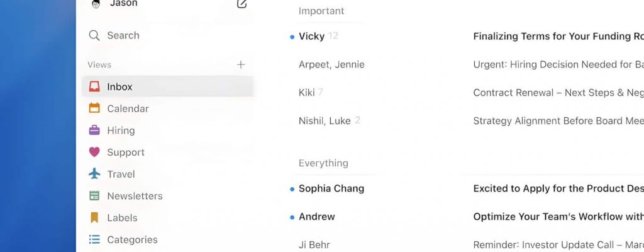The height and width of the screenshot is (252, 644).
Task: Click the Search field
Action: pyautogui.click(x=123, y=35)
